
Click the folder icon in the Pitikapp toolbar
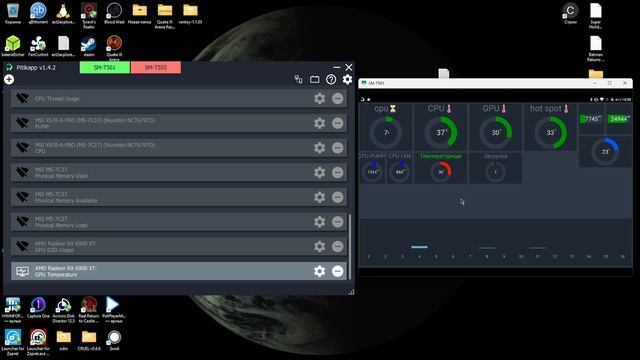tap(314, 79)
